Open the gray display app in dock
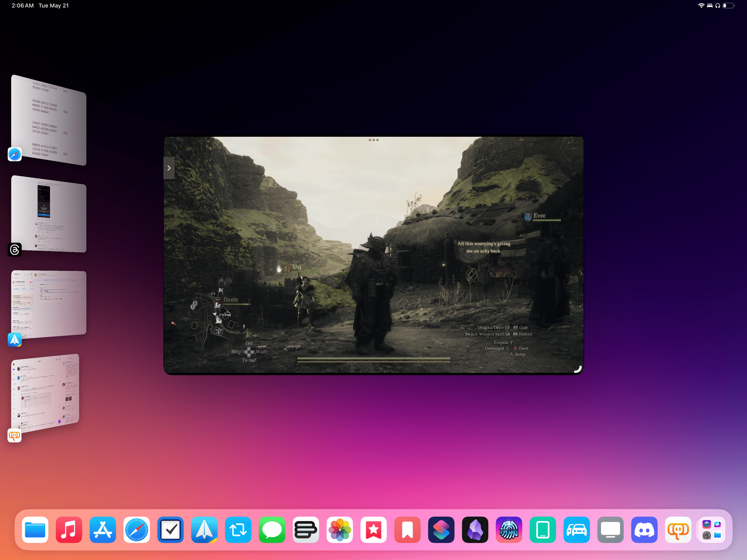 (x=611, y=530)
